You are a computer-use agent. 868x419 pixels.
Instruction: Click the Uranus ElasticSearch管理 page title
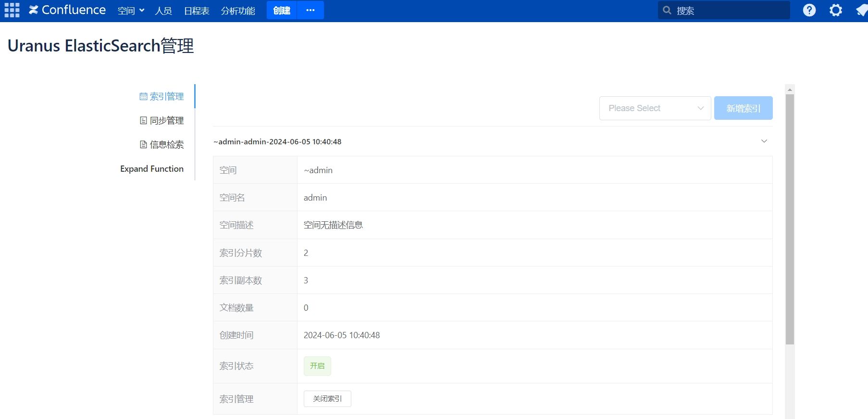100,46
